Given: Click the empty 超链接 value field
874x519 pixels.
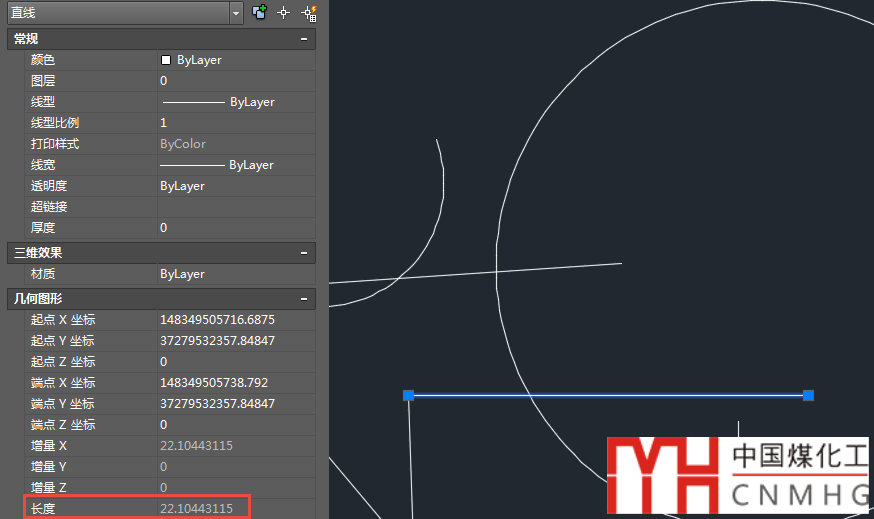Looking at the screenshot, I should click(x=235, y=207).
